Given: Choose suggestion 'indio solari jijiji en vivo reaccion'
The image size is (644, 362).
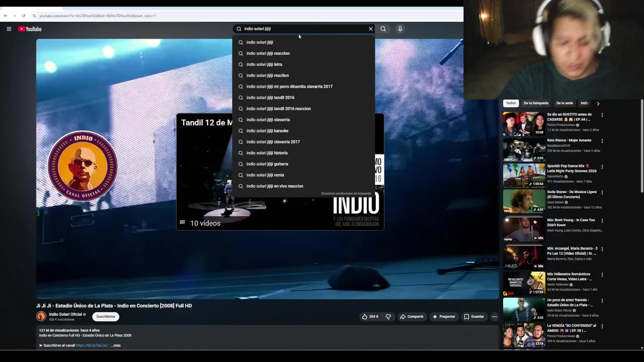Looking at the screenshot, I should pos(304,186).
